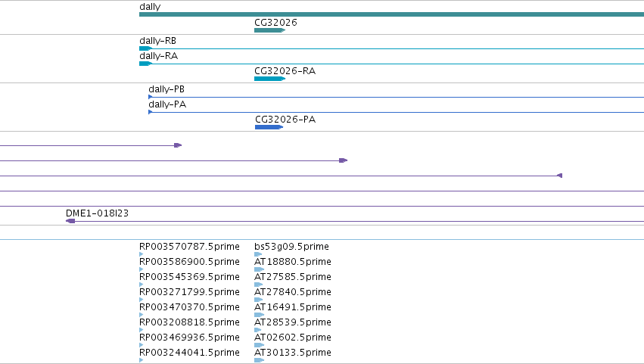Viewport: 644px width, 364px height.
Task: Open the CG32026-RA label link
Action: 285,71
